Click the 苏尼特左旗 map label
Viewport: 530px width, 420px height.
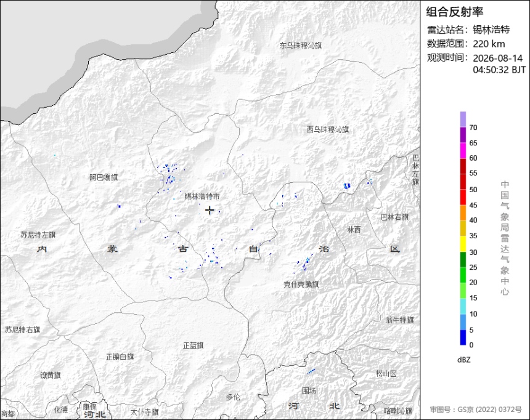point(38,235)
